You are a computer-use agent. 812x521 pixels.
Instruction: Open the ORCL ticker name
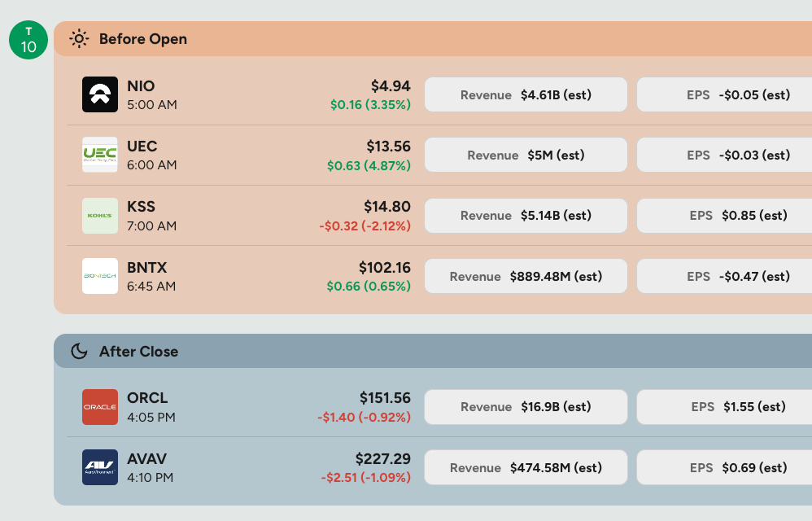[147, 398]
